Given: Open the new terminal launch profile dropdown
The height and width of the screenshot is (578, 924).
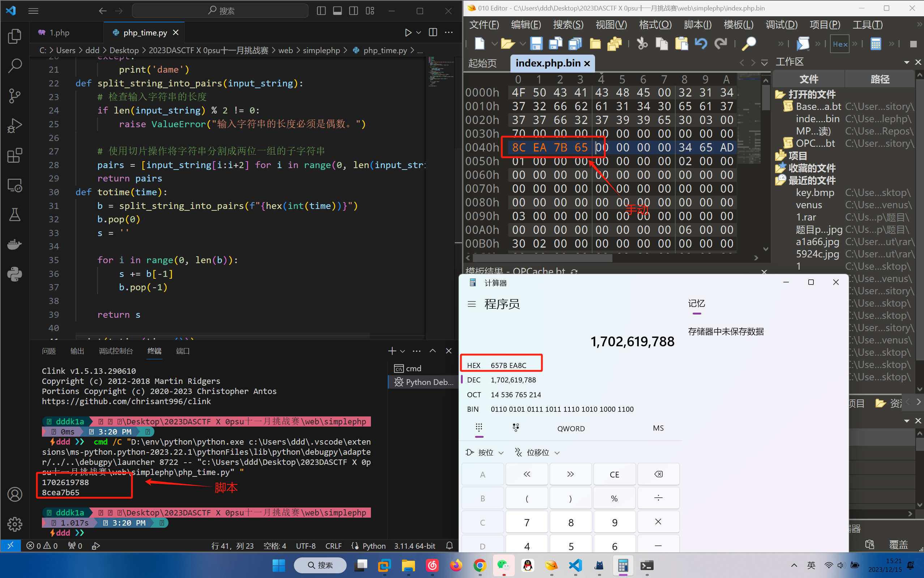Looking at the screenshot, I should (403, 351).
